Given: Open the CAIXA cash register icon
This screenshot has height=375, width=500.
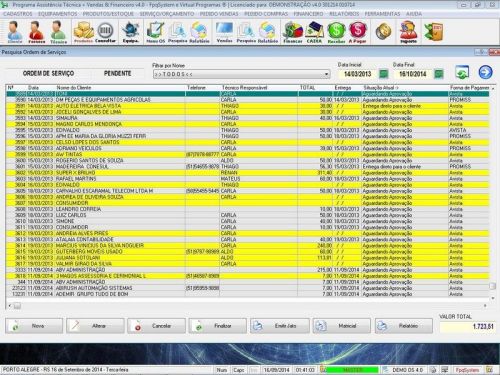Looking at the screenshot, I should (314, 32).
